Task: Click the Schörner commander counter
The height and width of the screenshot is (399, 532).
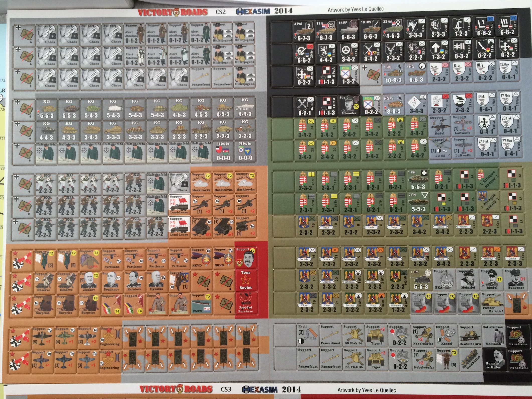Action: point(515,280)
